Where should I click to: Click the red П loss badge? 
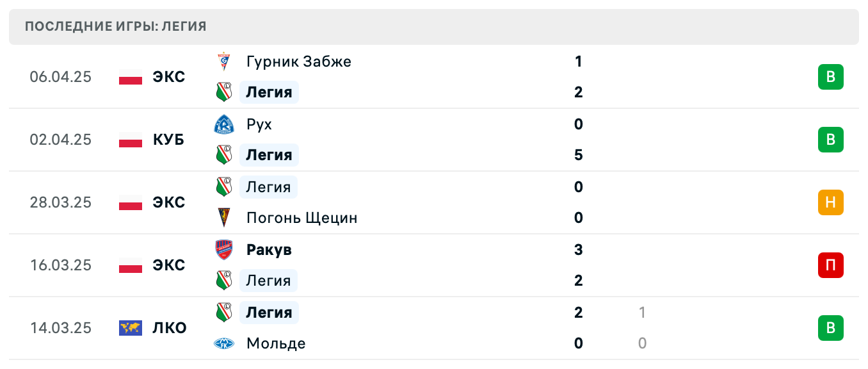[830, 265]
